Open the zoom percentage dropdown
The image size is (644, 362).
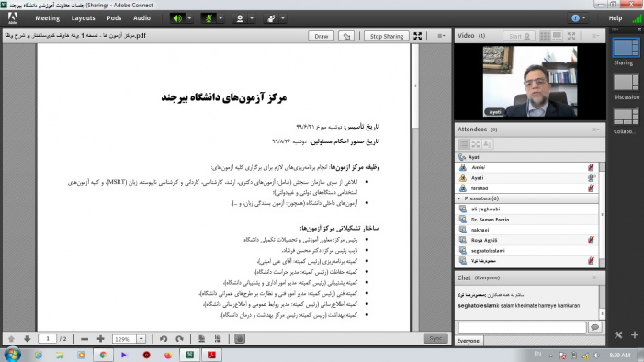coord(141,339)
